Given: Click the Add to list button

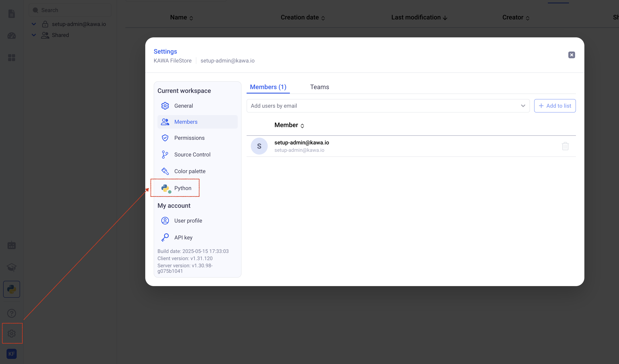Looking at the screenshot, I should pyautogui.click(x=555, y=106).
